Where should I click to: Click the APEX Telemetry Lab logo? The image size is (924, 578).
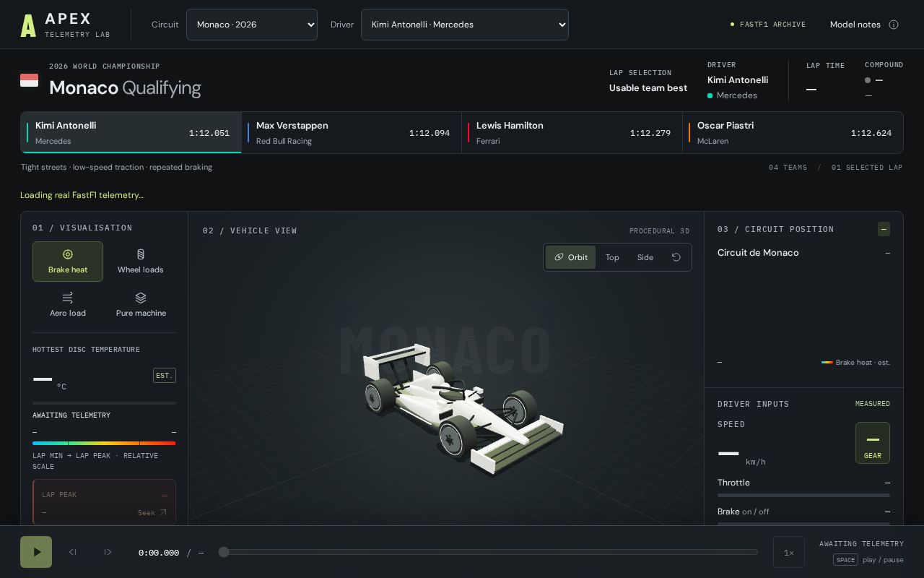tap(65, 25)
